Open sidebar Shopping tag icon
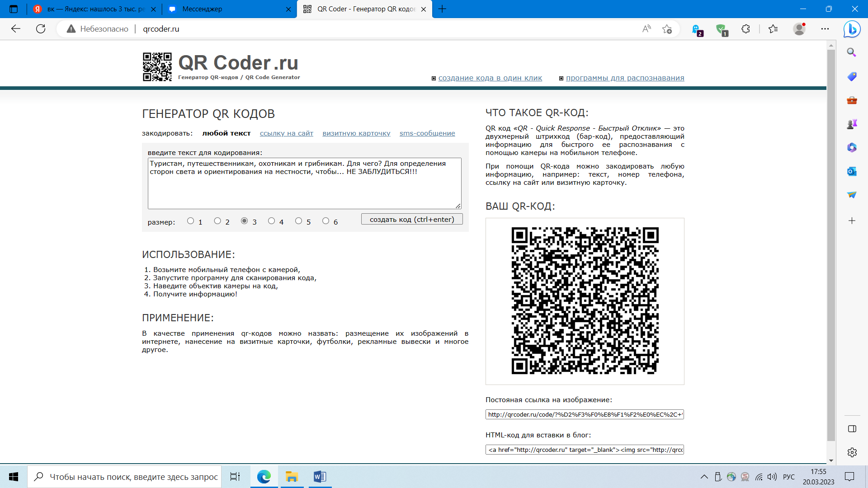868x488 pixels. 852,76
